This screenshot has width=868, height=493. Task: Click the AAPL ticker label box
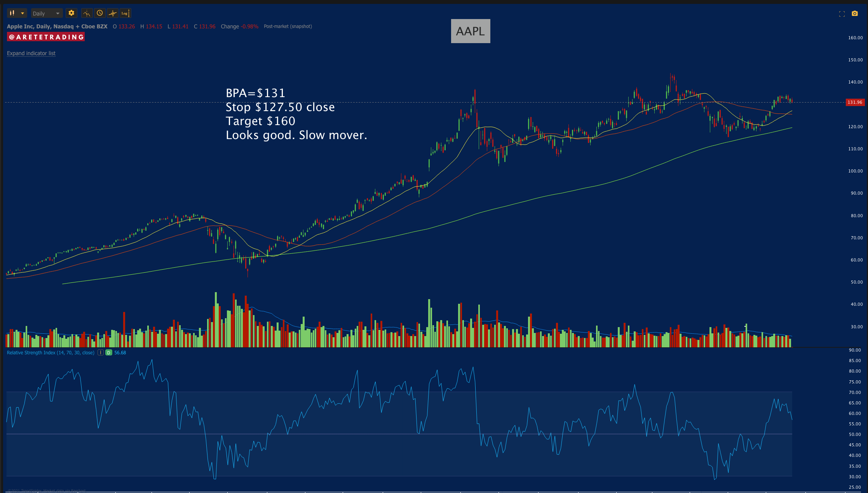point(471,31)
